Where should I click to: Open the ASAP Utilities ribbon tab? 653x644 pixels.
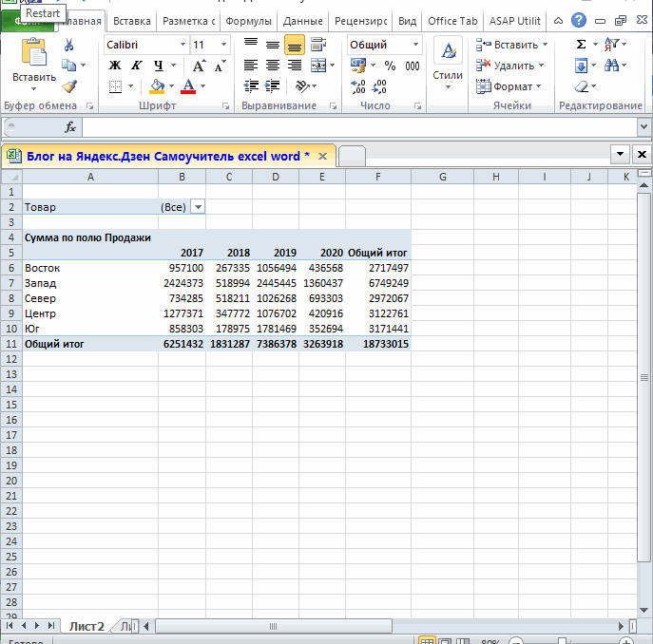[x=515, y=21]
